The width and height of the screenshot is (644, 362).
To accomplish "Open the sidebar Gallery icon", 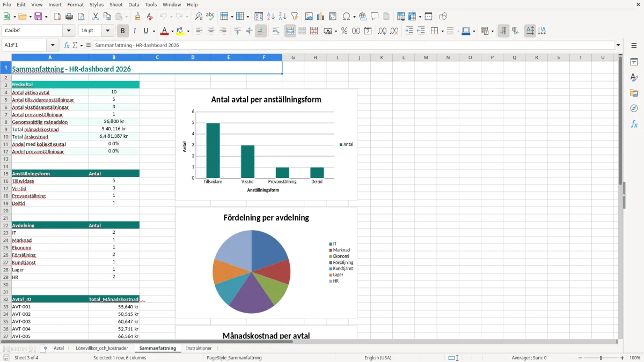I will click(634, 93).
